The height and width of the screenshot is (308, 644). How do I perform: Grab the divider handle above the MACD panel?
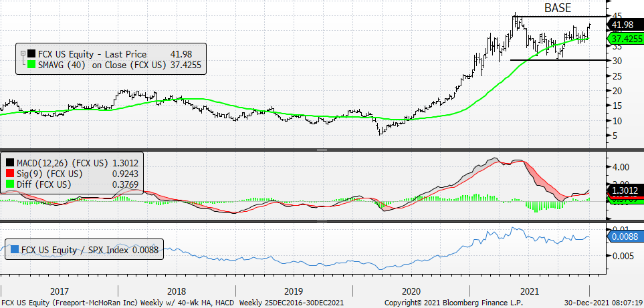[x=322, y=150]
